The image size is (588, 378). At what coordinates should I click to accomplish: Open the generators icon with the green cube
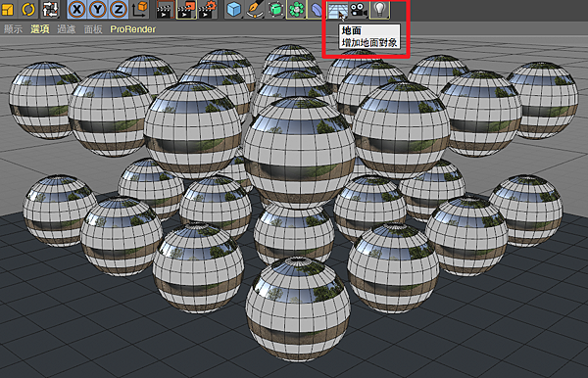(276, 9)
